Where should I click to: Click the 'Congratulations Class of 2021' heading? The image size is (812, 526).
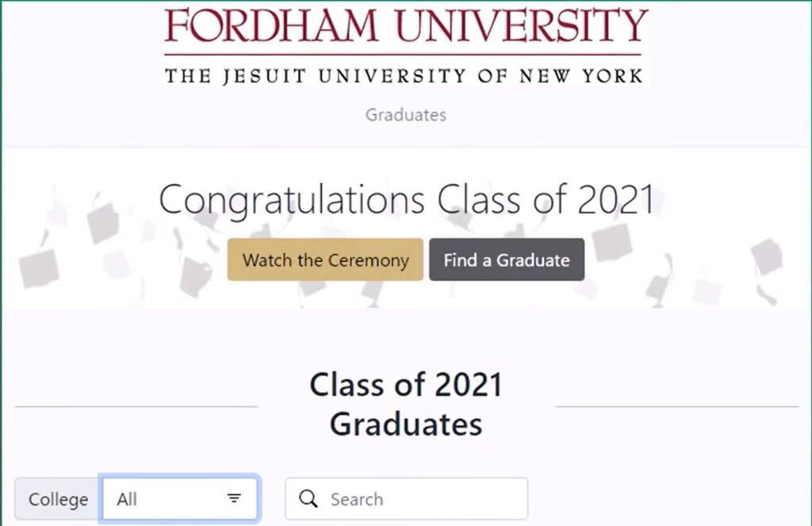[x=406, y=200]
